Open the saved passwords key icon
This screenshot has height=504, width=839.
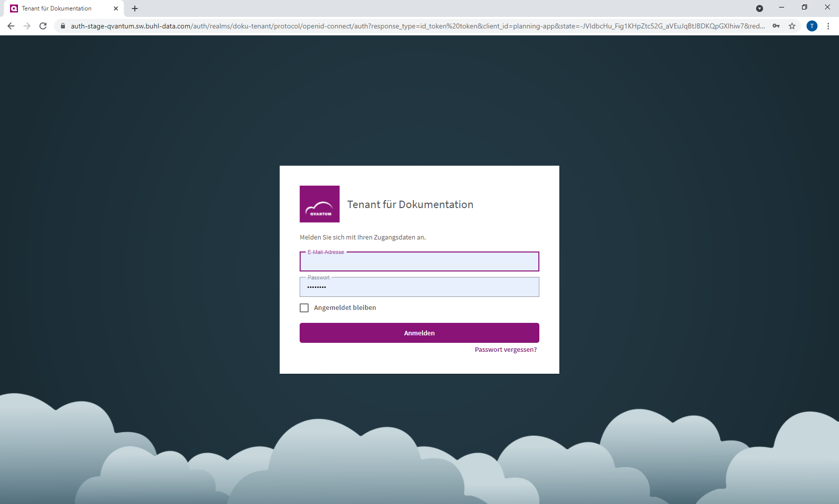tap(776, 26)
